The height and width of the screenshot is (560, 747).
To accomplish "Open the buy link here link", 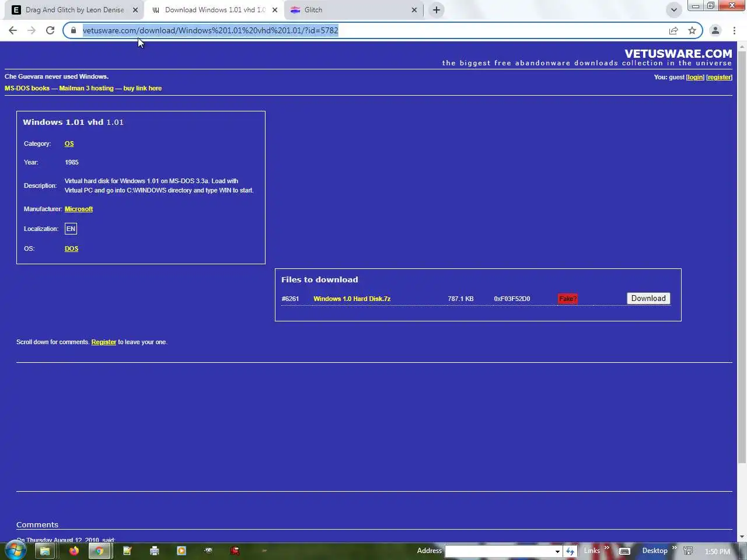I will [142, 88].
